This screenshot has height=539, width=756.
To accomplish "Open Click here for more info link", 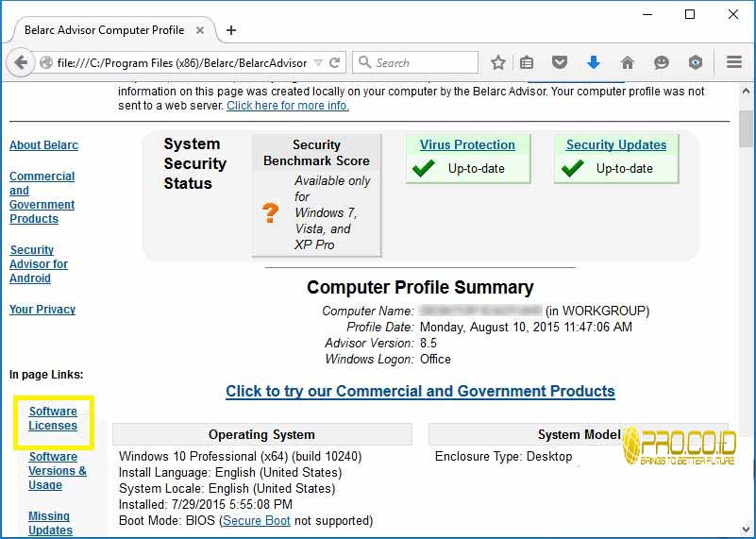I will [x=287, y=106].
